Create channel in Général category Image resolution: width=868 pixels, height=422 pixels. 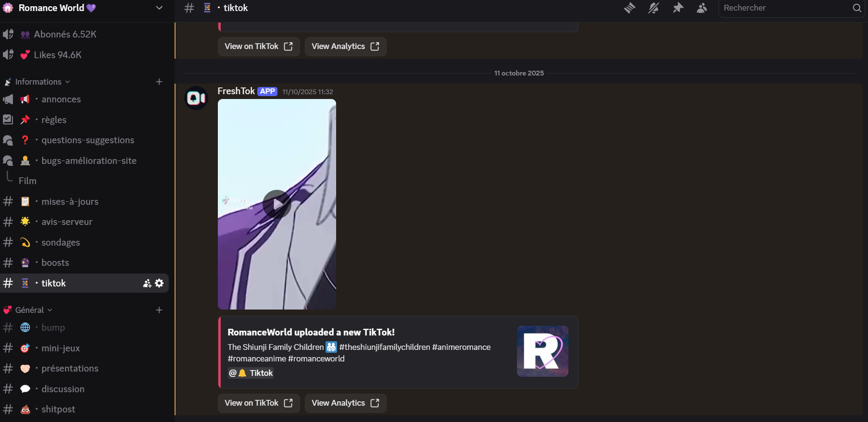(159, 310)
